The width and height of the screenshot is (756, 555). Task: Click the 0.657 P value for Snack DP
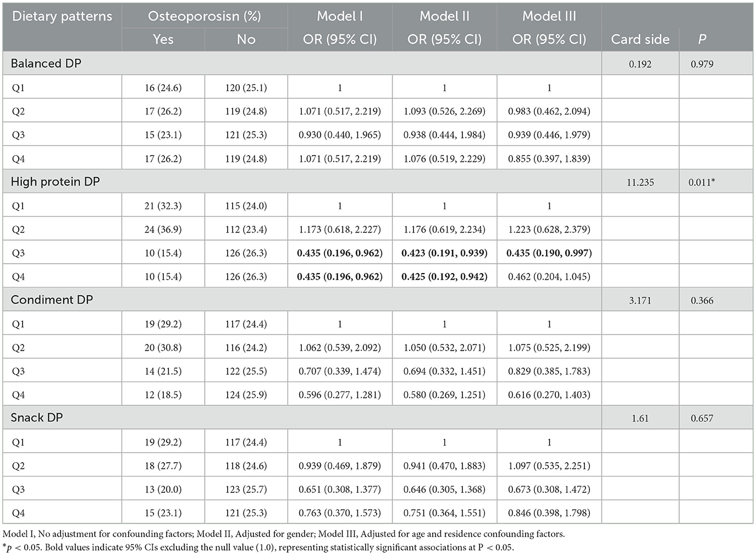tap(702, 419)
